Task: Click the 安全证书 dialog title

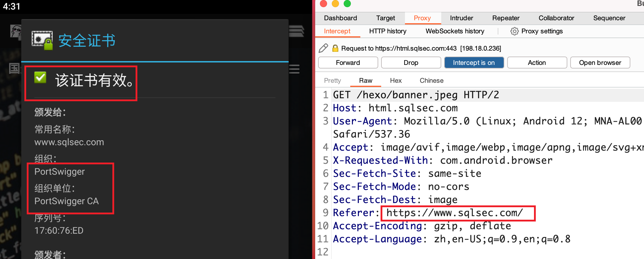Action: (87, 40)
